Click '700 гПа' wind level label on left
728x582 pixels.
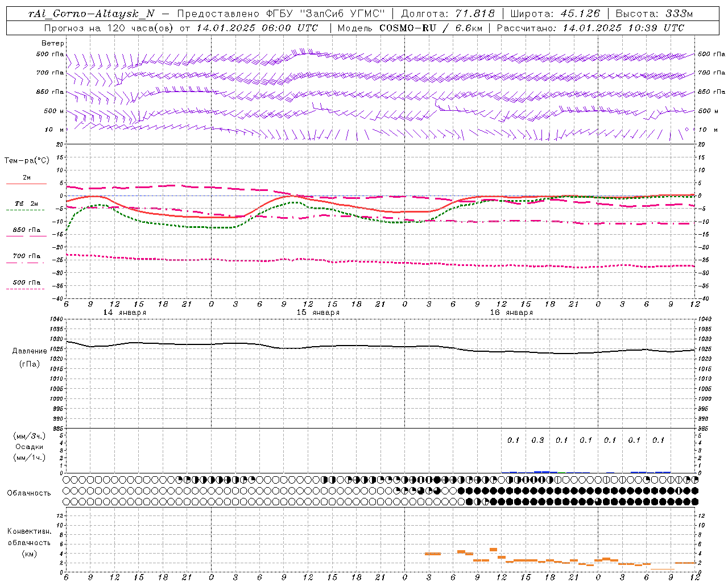[x=50, y=73]
